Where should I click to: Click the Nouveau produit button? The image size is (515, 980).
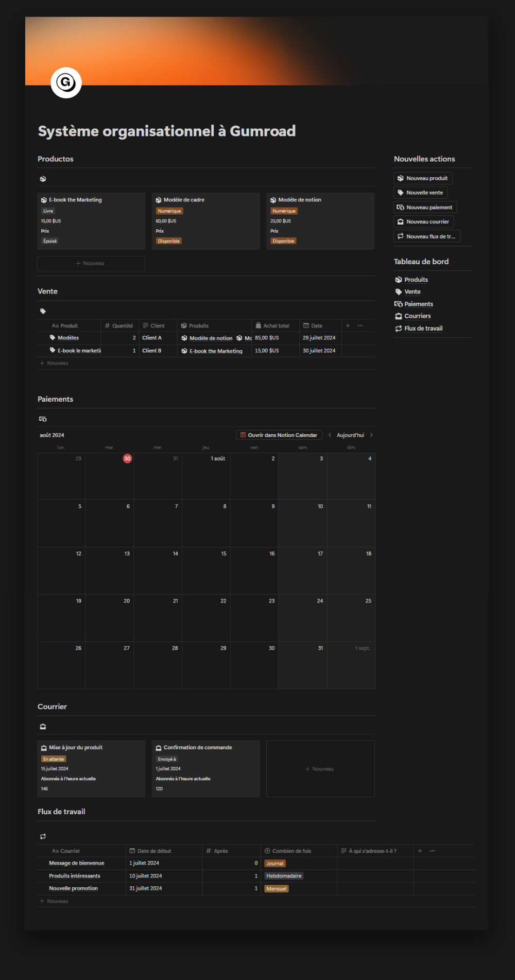[423, 178]
